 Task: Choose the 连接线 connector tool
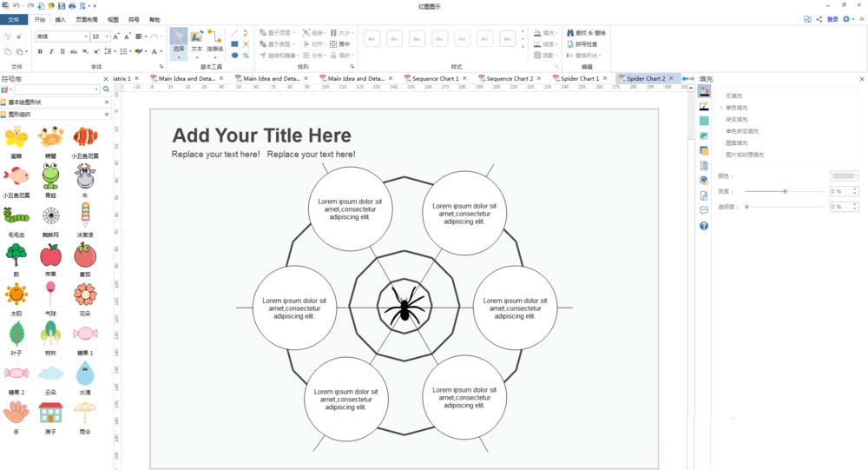tap(214, 42)
